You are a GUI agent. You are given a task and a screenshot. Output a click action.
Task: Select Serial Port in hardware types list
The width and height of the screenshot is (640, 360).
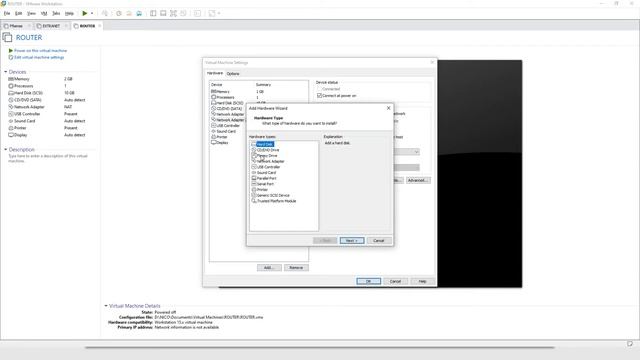265,184
